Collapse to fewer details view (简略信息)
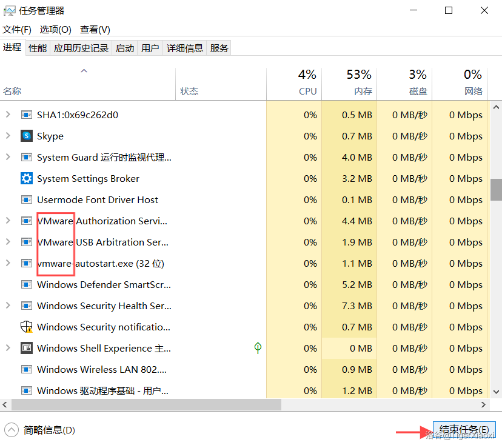Screen dimensions: 502x448 [41, 430]
